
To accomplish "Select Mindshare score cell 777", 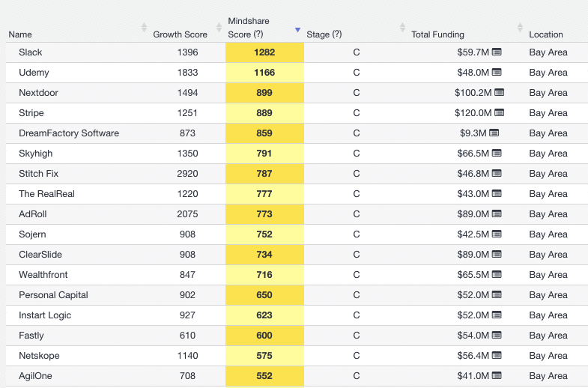I will (264, 194).
